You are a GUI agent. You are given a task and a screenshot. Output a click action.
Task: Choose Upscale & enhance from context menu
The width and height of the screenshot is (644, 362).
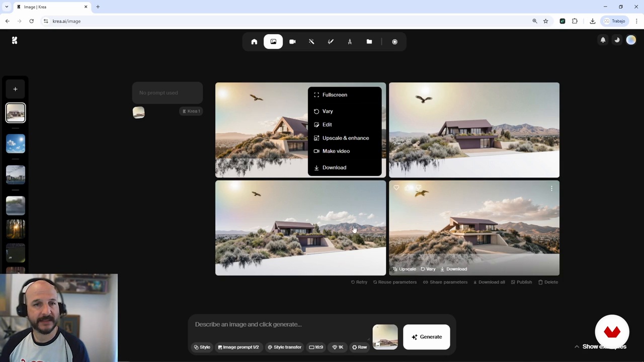tap(345, 138)
